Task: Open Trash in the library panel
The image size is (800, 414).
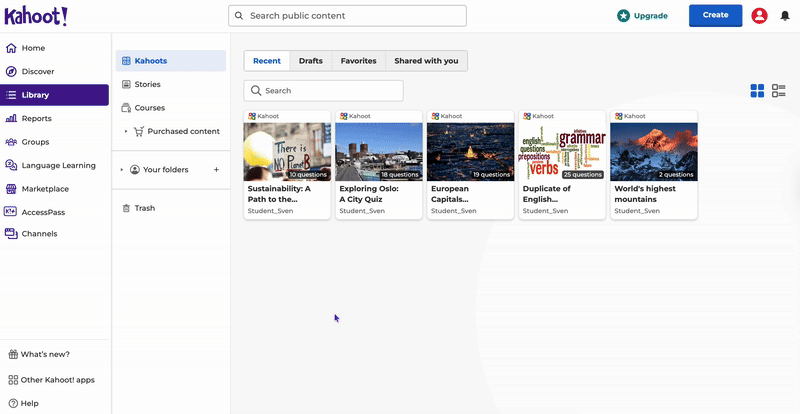Action: 145,208
